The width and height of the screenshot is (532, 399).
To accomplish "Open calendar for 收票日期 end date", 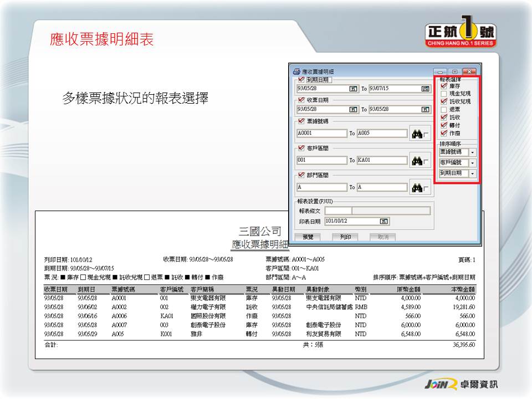I will click(x=425, y=110).
